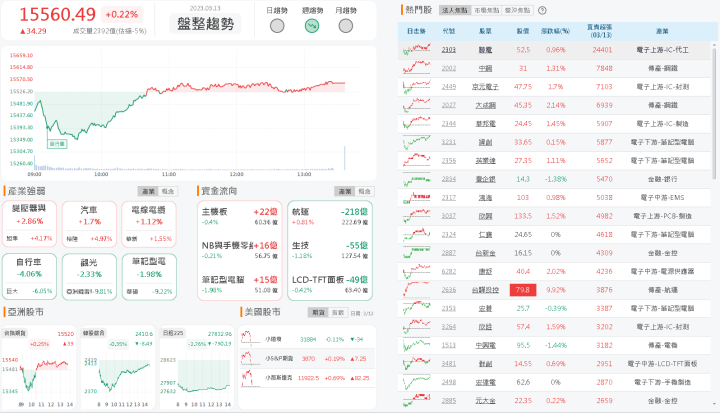Select the 生技 -55億 fund outflow entry
Screen dimensions: 720x413
pyautogui.click(x=330, y=250)
